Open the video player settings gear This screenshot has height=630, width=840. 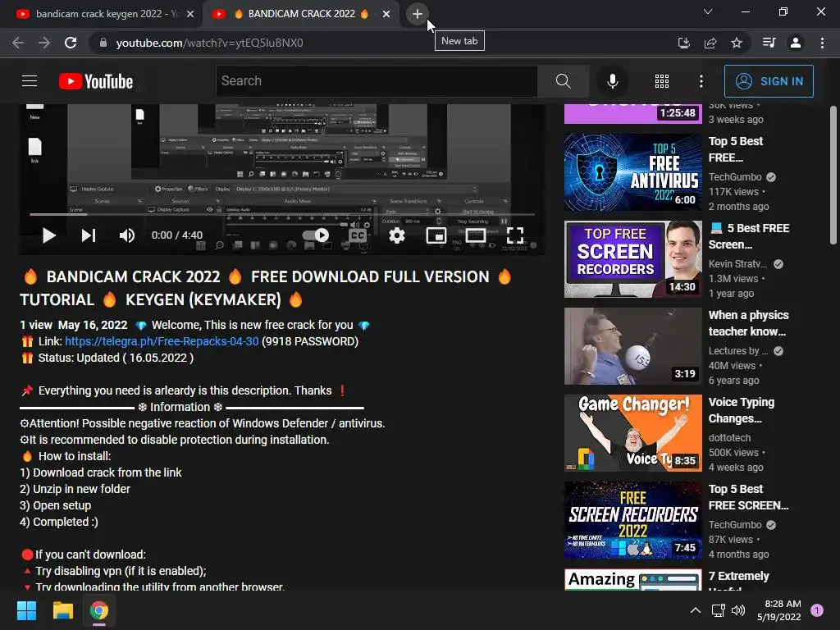(x=397, y=235)
